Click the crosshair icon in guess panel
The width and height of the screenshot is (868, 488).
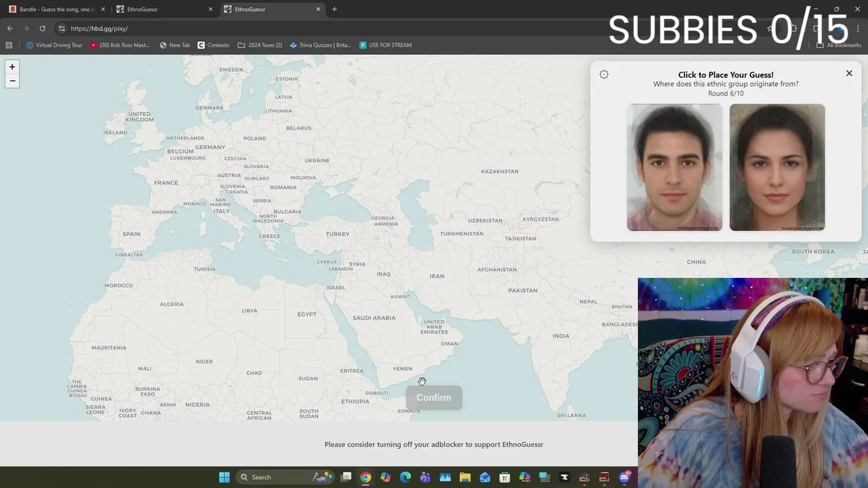[604, 75]
